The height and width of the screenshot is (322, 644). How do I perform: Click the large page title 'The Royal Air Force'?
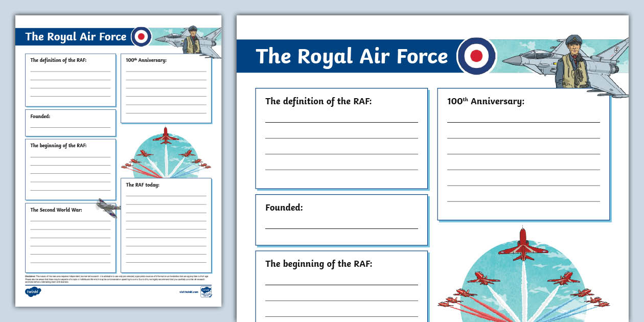pyautogui.click(x=352, y=56)
